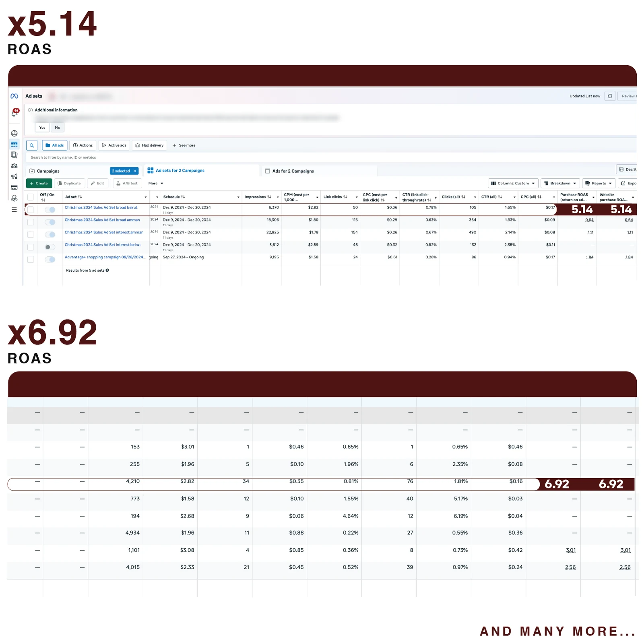The height and width of the screenshot is (644, 644).
Task: Answer No to Additional information
Action: point(58,128)
